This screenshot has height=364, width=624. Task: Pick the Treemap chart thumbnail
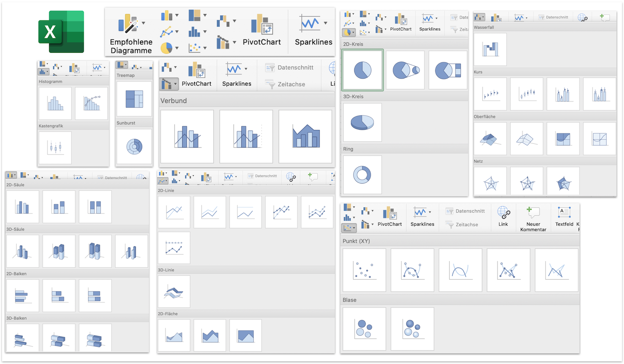(134, 99)
